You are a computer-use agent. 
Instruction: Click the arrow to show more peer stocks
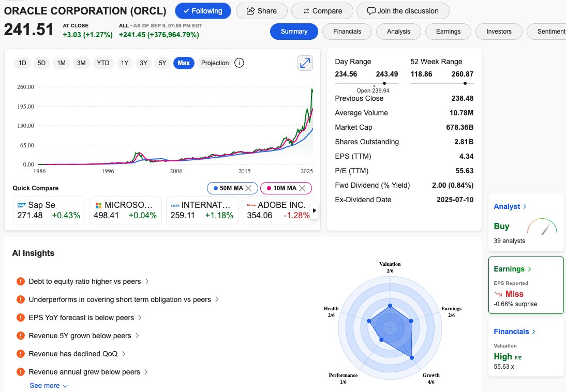click(x=315, y=210)
